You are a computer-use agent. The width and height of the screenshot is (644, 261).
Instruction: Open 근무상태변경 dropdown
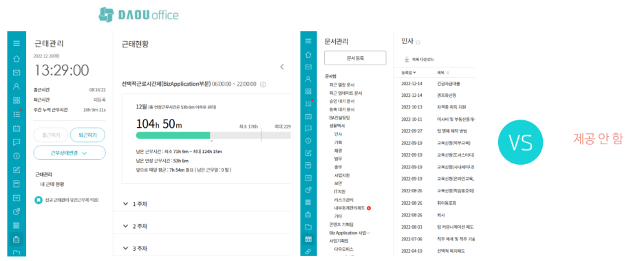[69, 153]
